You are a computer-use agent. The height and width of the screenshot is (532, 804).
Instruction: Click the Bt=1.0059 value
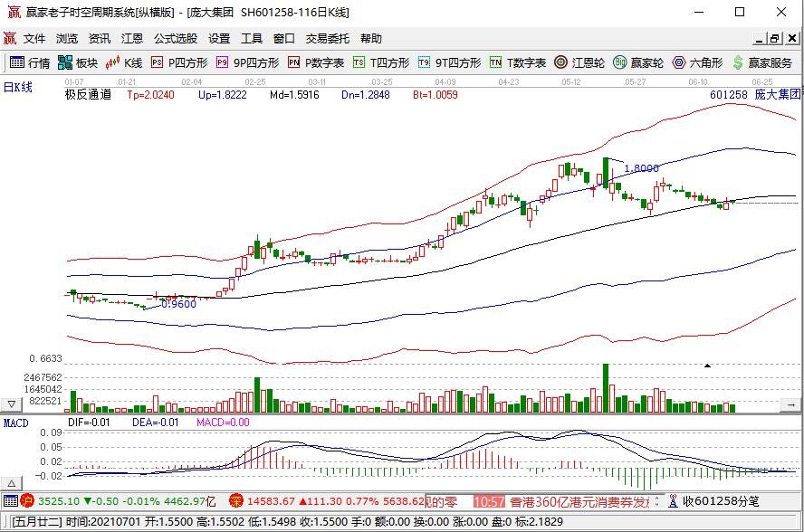435,95
